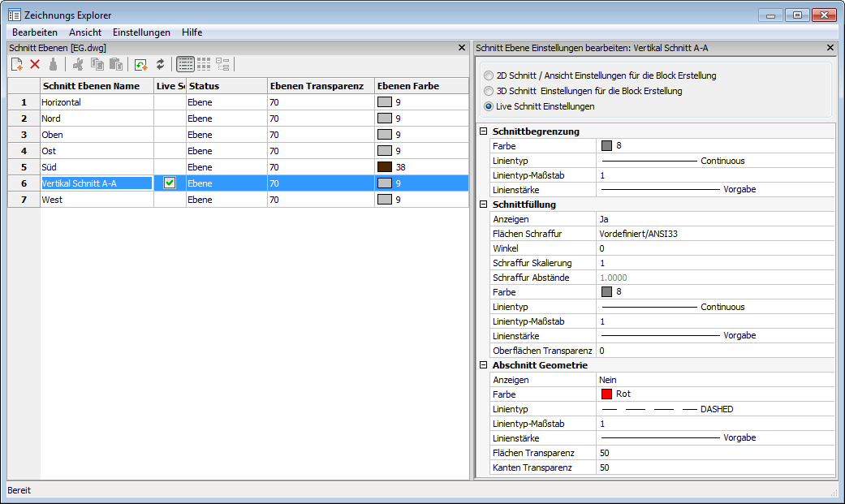The height and width of the screenshot is (504, 845).
Task: Click the Winkel value field
Action: pyautogui.click(x=715, y=248)
